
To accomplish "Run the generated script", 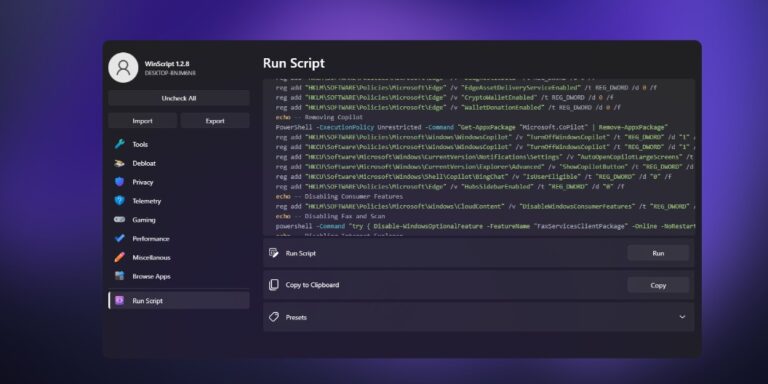I will [x=658, y=253].
